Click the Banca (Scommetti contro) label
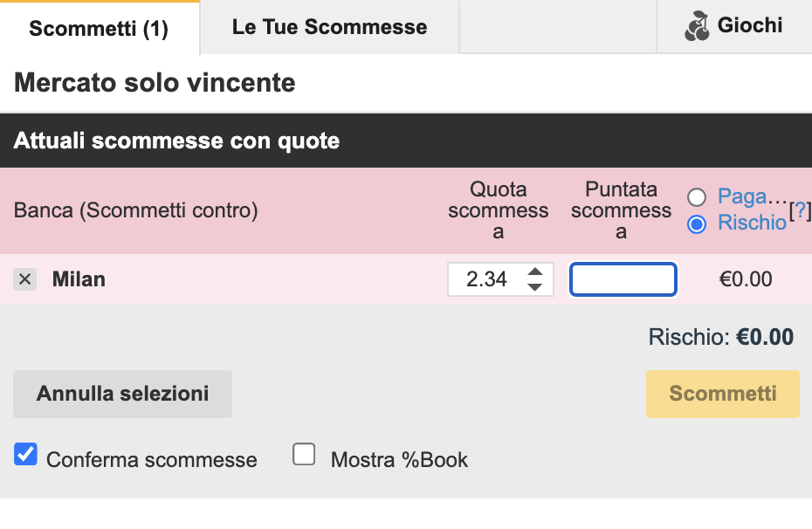 (x=135, y=210)
